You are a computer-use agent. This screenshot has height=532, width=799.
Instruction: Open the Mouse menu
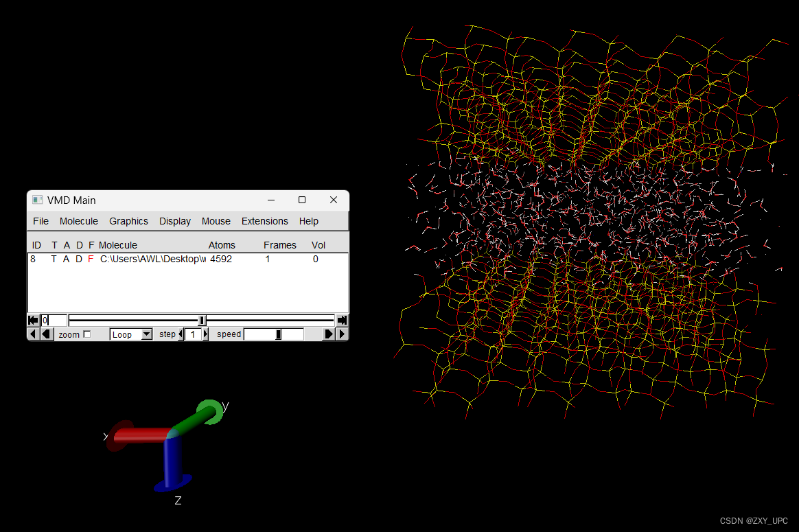tap(216, 221)
